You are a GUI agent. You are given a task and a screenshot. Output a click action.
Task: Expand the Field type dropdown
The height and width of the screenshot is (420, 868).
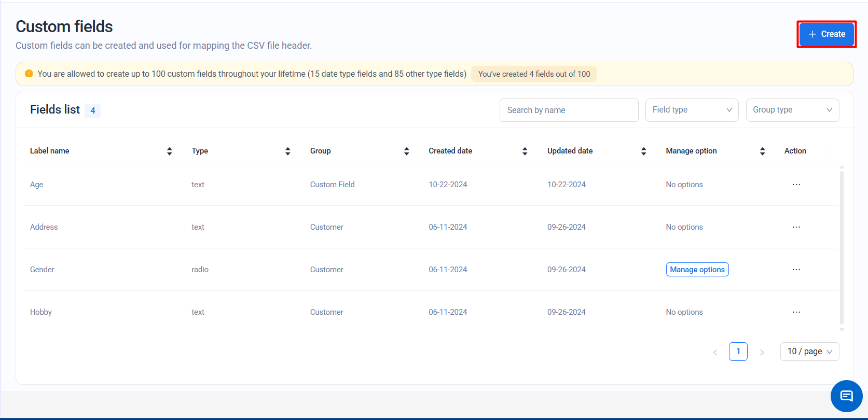pyautogui.click(x=692, y=110)
